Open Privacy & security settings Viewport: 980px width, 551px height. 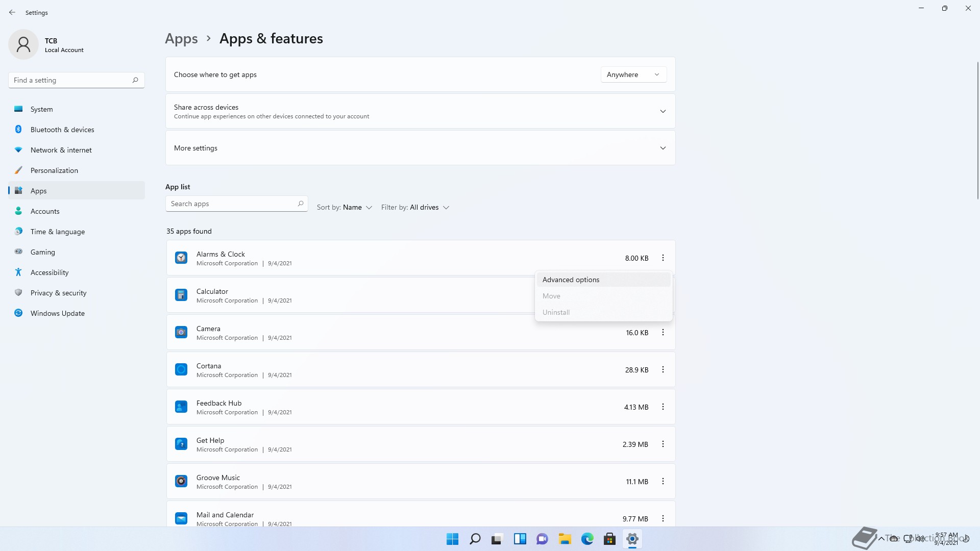click(x=77, y=293)
